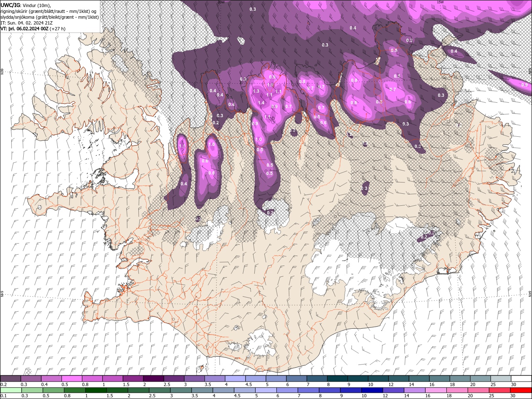Click label 0.1 under the rain scale
The width and height of the screenshot is (532, 399).
[3, 396]
